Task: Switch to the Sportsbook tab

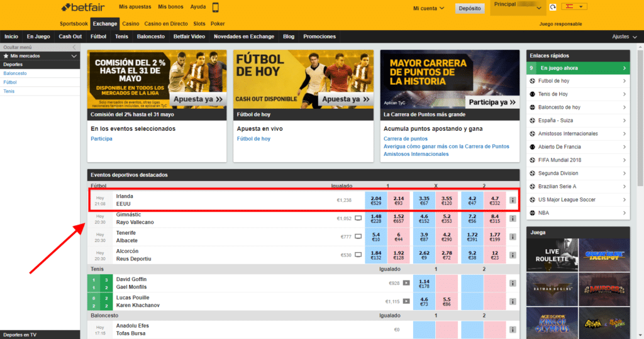Action: tap(74, 24)
